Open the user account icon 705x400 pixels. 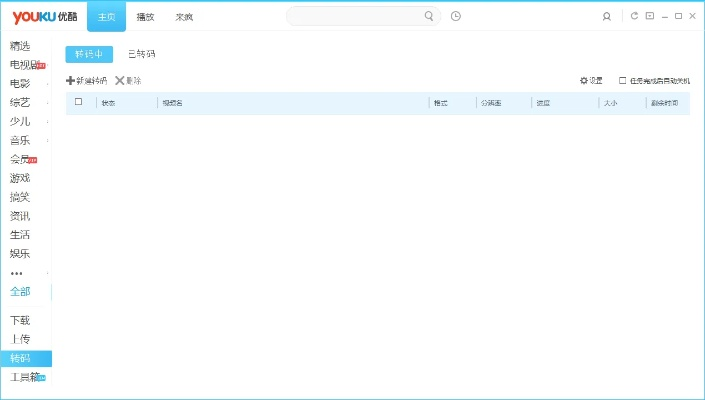point(607,17)
